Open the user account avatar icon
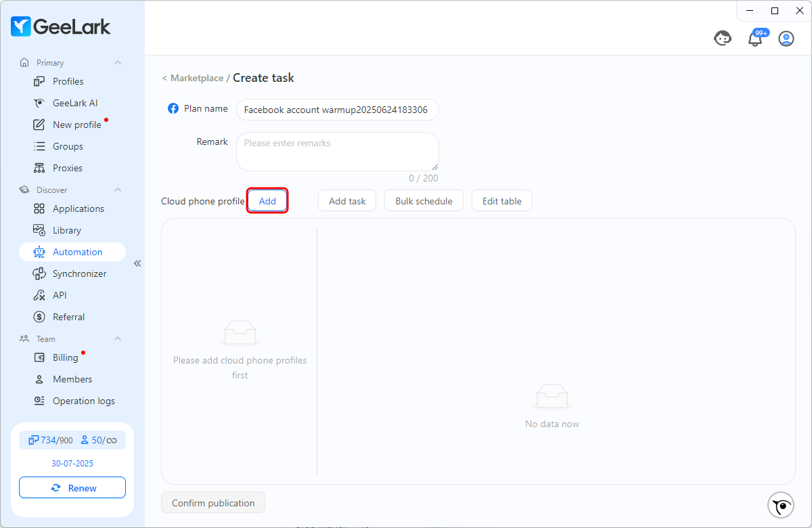812x528 pixels. [x=786, y=39]
